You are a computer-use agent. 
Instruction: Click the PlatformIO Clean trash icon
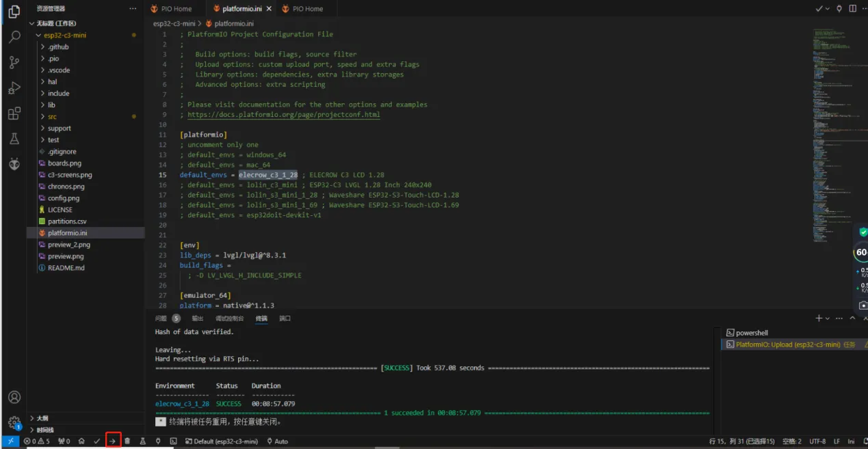click(x=127, y=441)
